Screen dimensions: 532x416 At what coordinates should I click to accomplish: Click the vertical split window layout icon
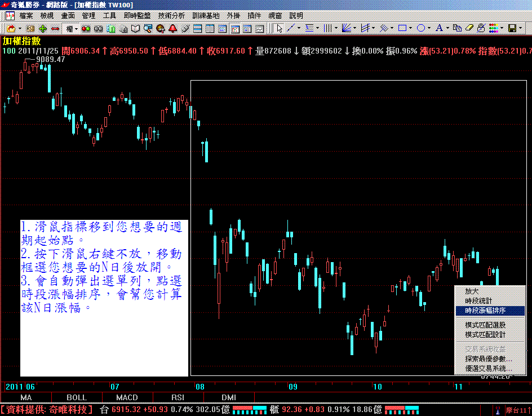(210, 29)
